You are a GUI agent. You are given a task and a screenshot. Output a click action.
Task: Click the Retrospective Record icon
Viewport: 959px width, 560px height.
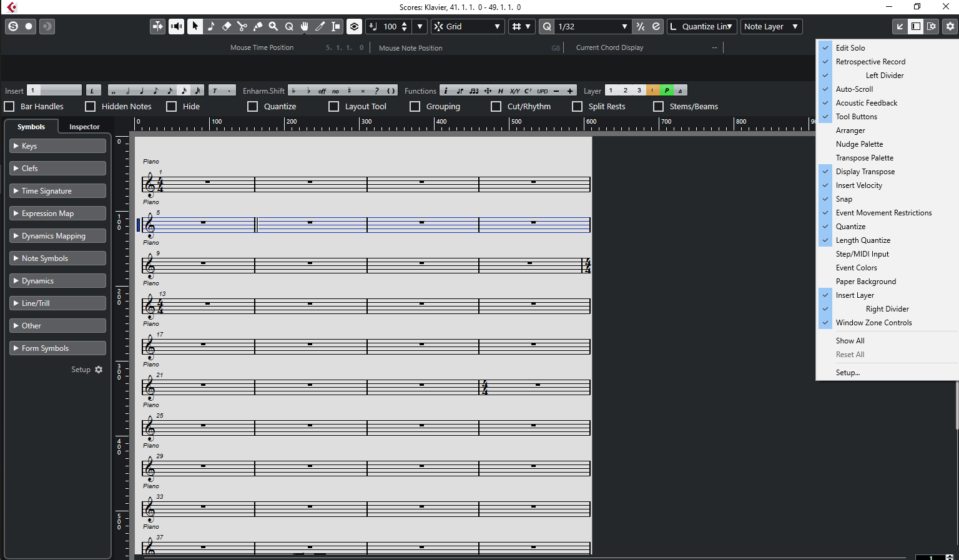[x=47, y=26]
